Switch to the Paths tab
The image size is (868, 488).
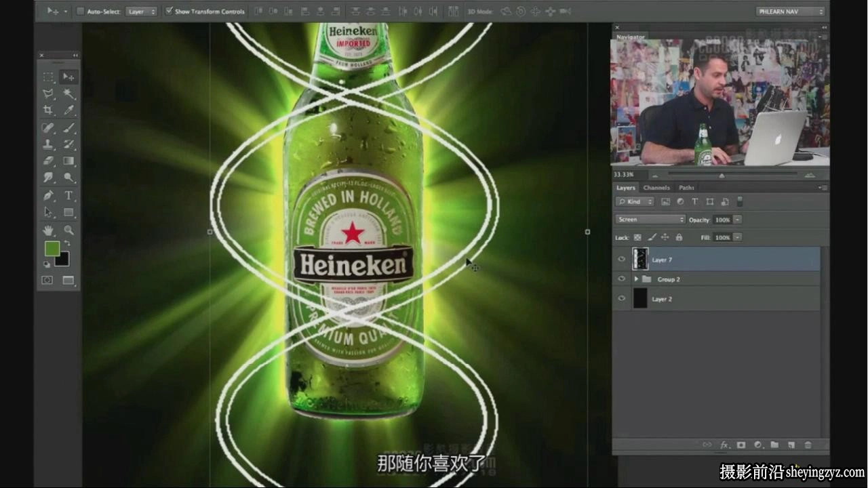[x=686, y=188]
